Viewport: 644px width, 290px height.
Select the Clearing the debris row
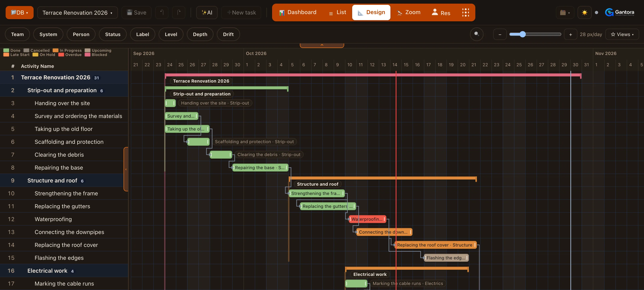pos(64,155)
